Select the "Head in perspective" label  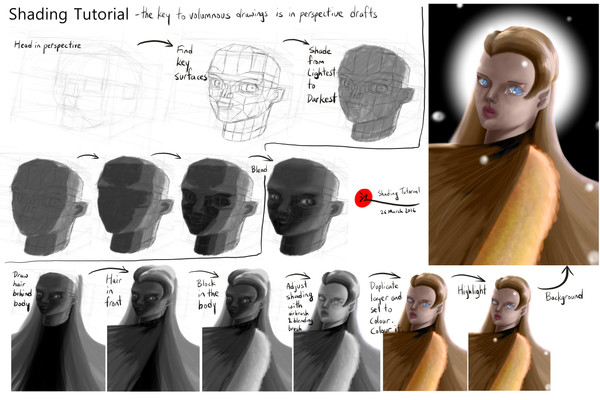(x=47, y=46)
